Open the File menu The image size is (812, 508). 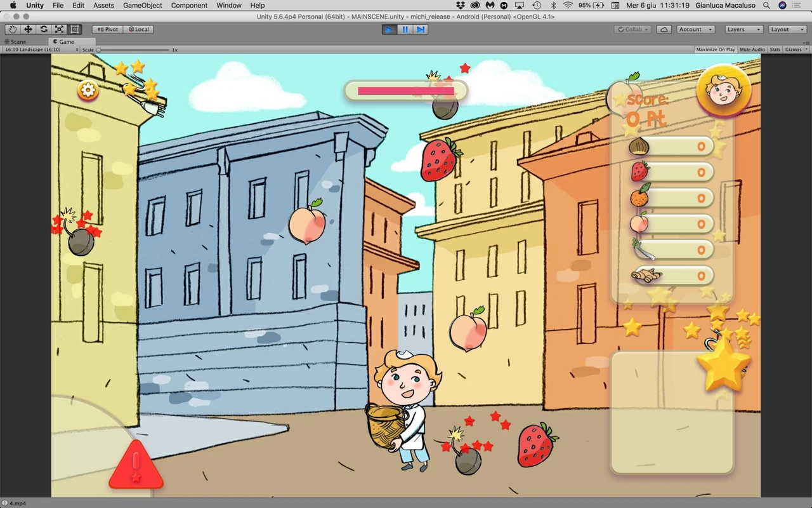(x=58, y=5)
